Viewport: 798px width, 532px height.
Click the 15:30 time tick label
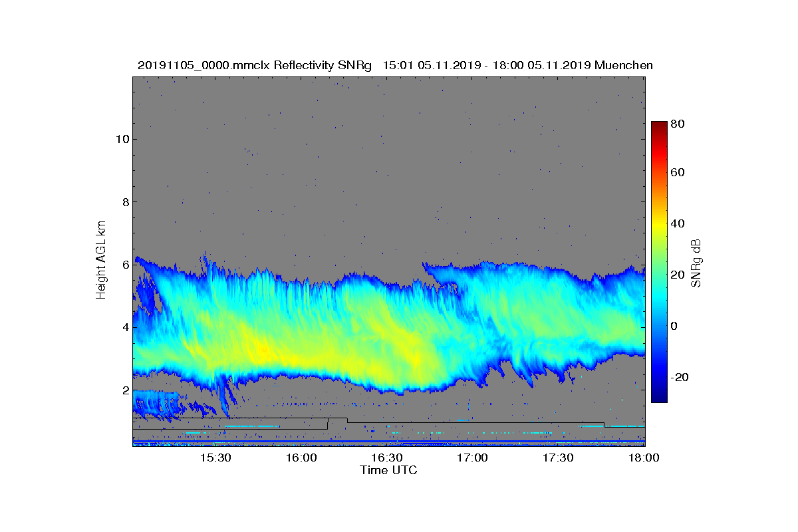tap(215, 458)
